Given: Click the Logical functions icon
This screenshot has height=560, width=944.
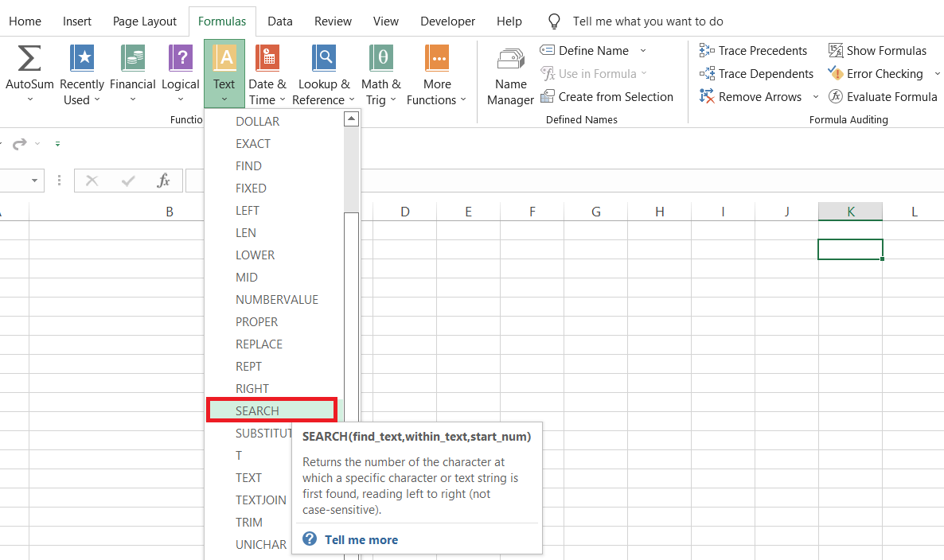Looking at the screenshot, I should pos(181,60).
